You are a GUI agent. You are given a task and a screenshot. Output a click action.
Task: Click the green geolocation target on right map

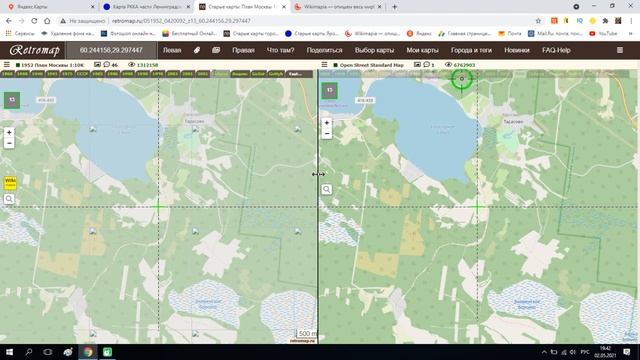click(462, 79)
